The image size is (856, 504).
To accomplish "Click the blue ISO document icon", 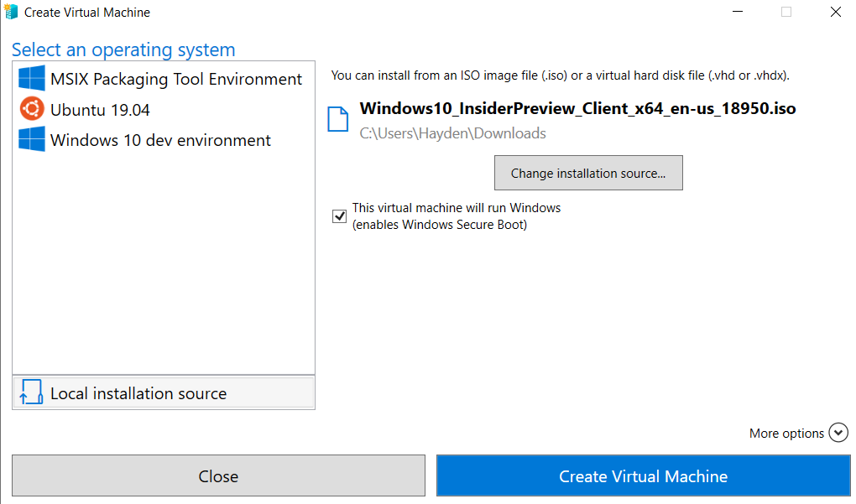I will pyautogui.click(x=337, y=119).
